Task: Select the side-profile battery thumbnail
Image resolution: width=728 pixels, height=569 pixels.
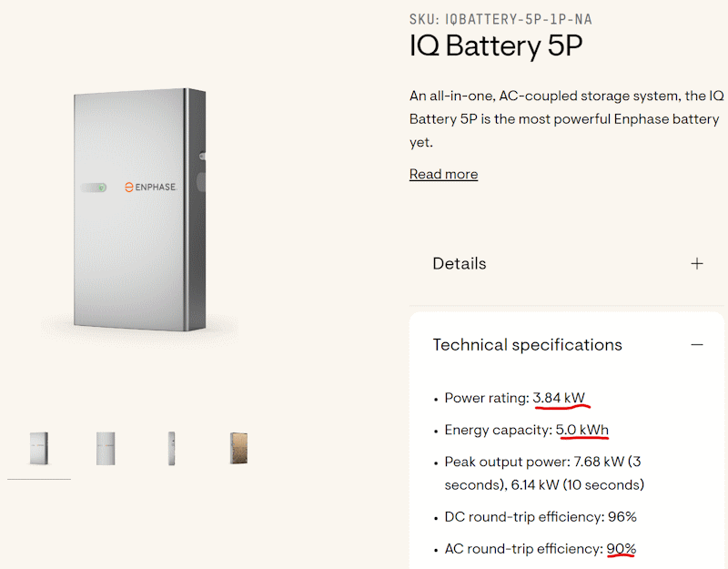Action: (171, 448)
